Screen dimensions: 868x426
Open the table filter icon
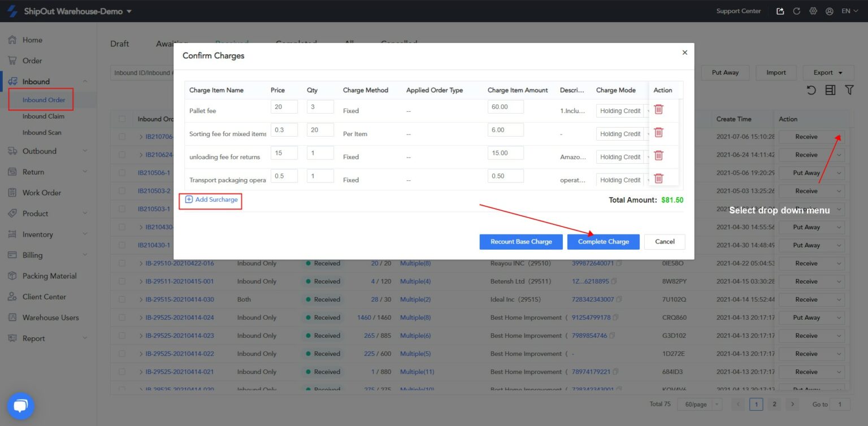pos(849,90)
